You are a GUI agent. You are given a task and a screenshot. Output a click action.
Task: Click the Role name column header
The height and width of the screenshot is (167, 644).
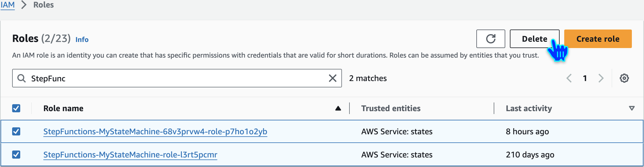click(x=63, y=108)
